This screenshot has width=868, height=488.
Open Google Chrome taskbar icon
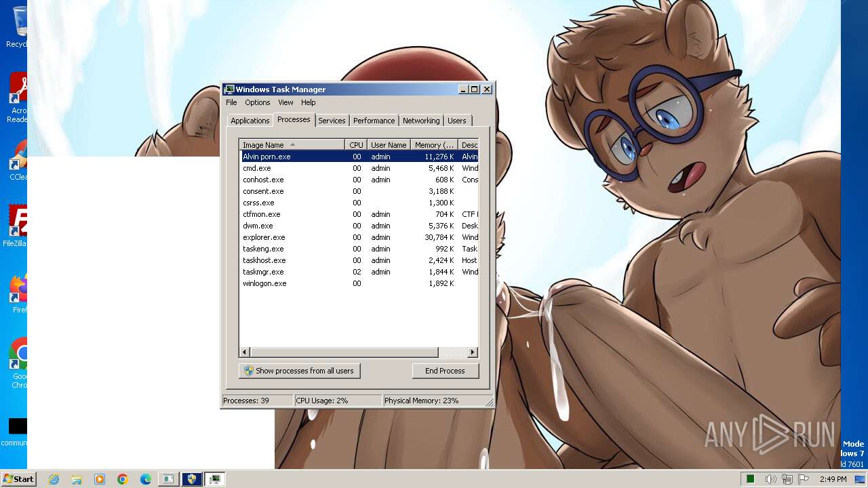pos(123,479)
